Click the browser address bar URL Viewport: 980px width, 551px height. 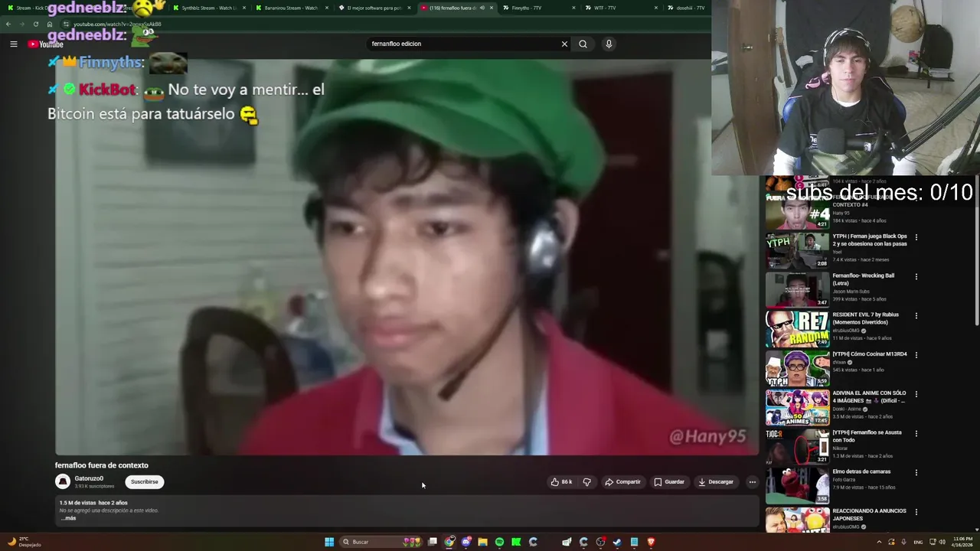(117, 24)
